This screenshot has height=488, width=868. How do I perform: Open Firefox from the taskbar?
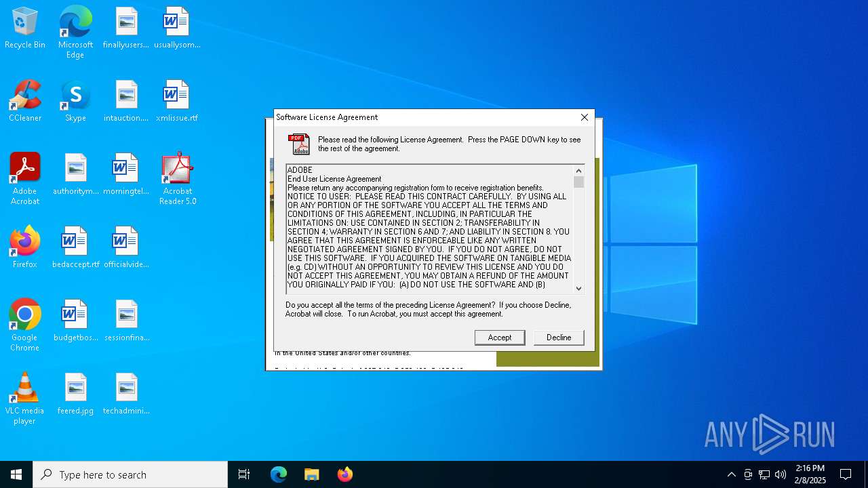(x=344, y=474)
